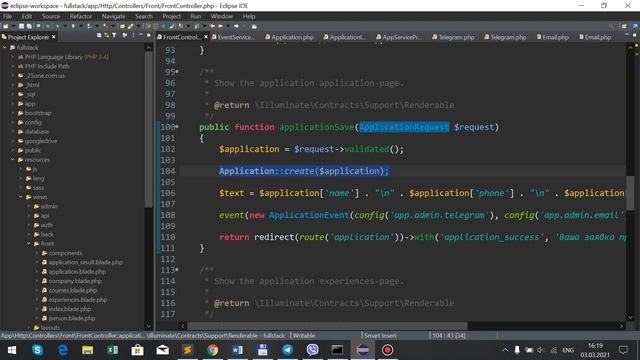Screen dimensions: 640x360
Task: Click the Save toolbar icon
Action: [21, 26]
